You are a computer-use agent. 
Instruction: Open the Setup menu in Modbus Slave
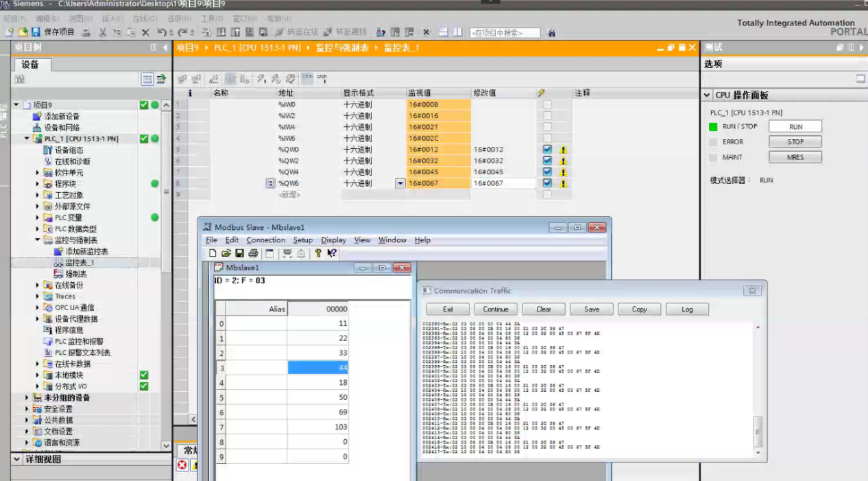(303, 240)
